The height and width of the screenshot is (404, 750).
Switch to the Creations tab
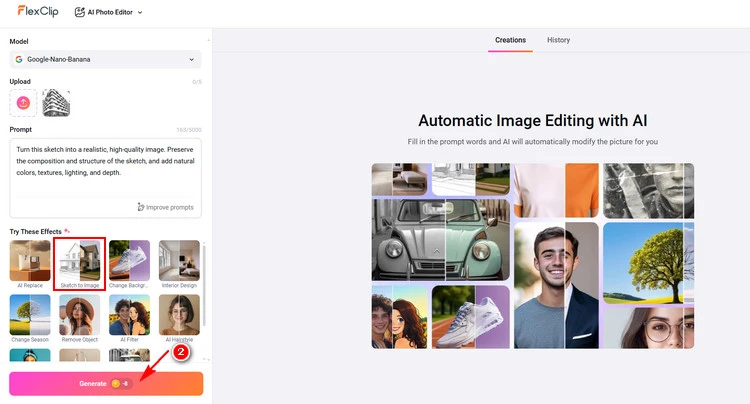510,40
